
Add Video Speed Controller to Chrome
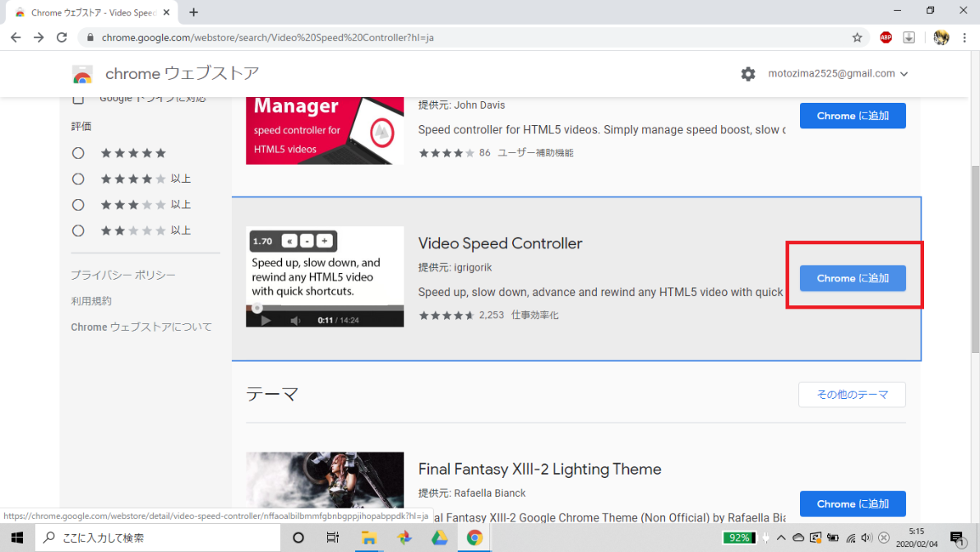(x=853, y=278)
